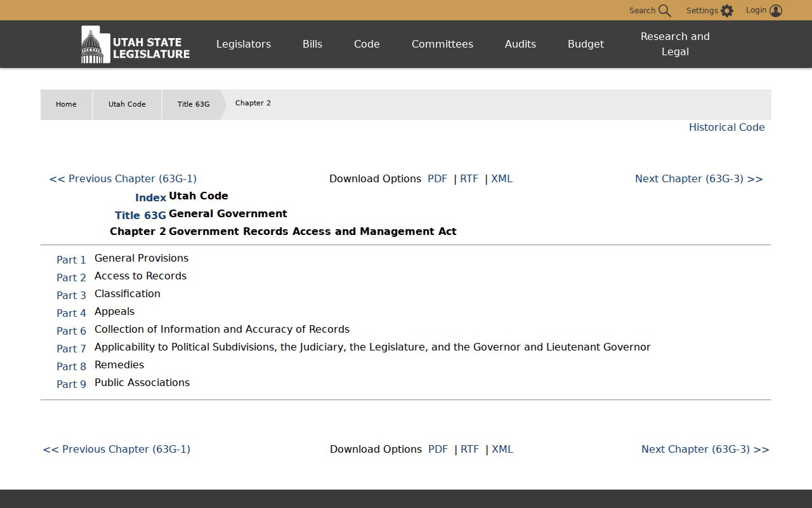Click the 'General Government' title text
The height and width of the screenshot is (508, 812).
(x=228, y=213)
